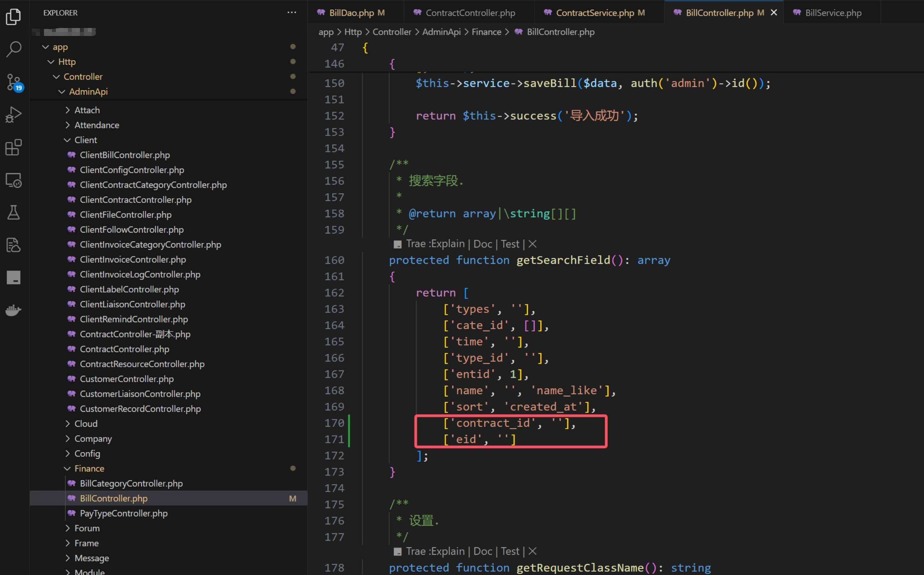
Task: Expand the Company folder
Action: (67, 438)
